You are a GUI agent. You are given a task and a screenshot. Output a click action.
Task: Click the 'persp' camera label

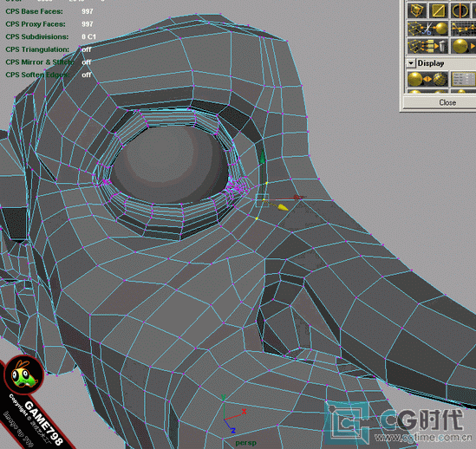(x=246, y=443)
